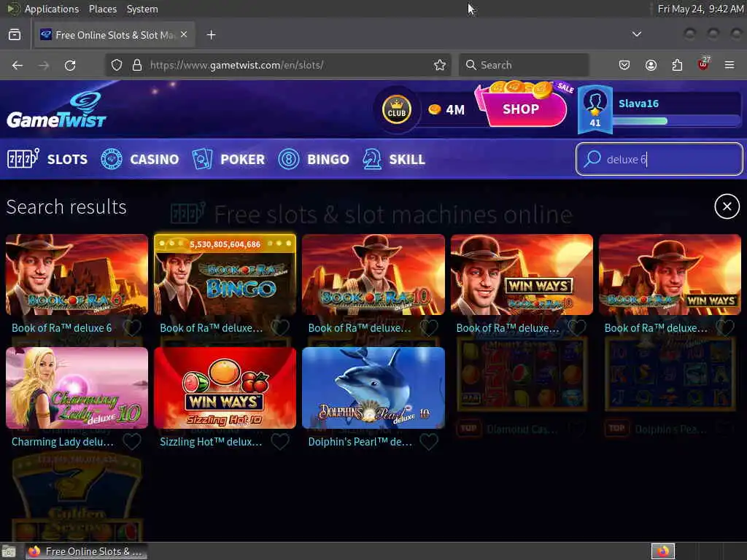Open the Places menu

tap(102, 9)
